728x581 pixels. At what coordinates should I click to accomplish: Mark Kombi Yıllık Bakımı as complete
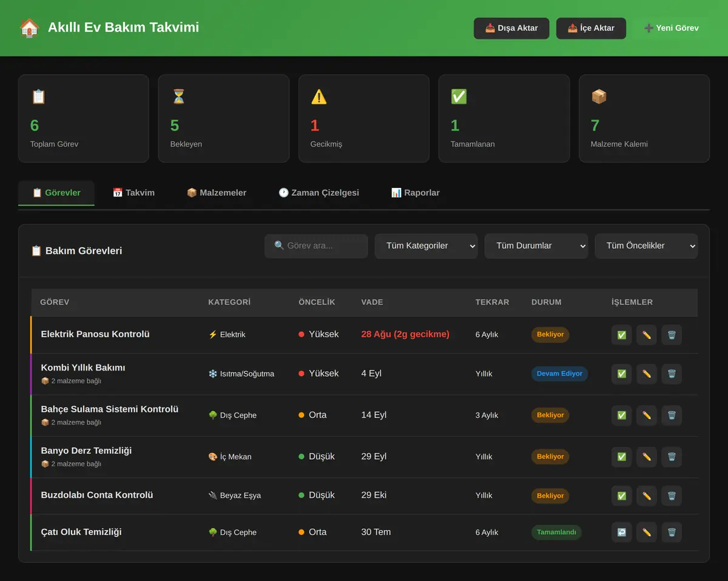click(x=622, y=374)
